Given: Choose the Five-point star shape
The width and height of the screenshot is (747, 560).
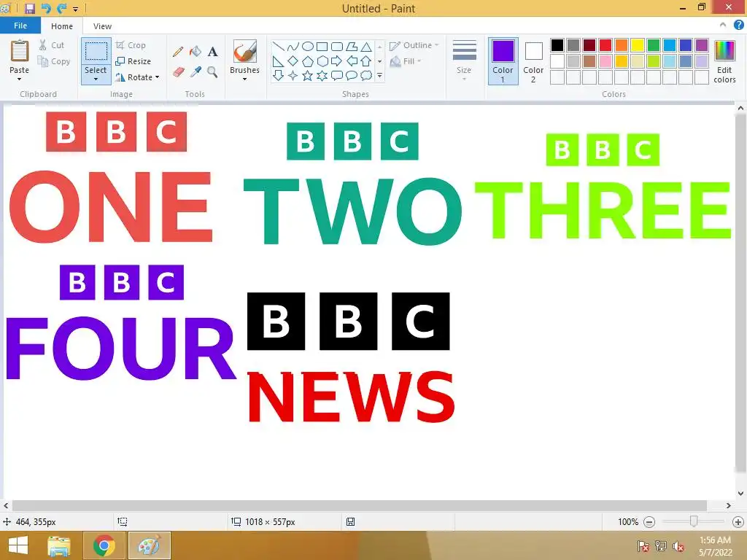Looking at the screenshot, I should (x=308, y=75).
